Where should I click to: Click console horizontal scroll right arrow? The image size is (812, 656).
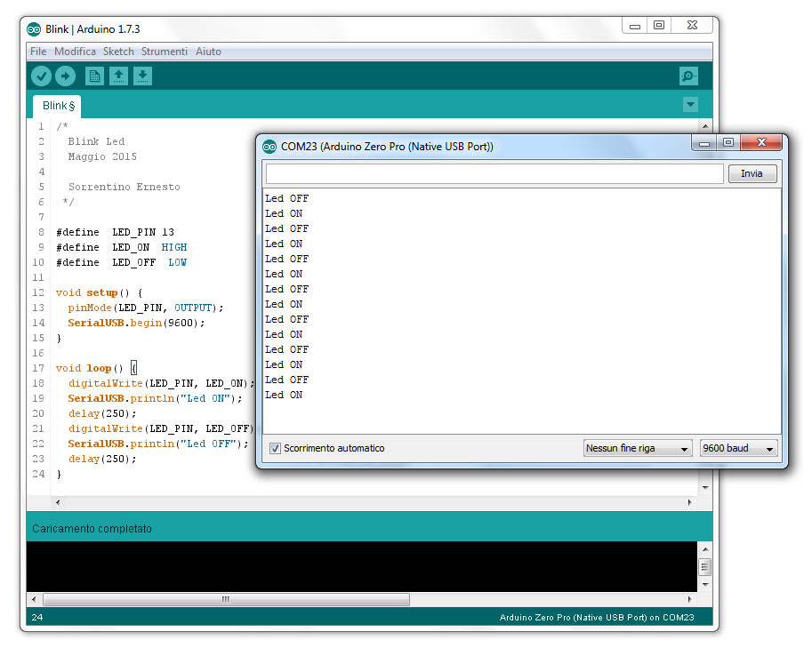pyautogui.click(x=689, y=600)
